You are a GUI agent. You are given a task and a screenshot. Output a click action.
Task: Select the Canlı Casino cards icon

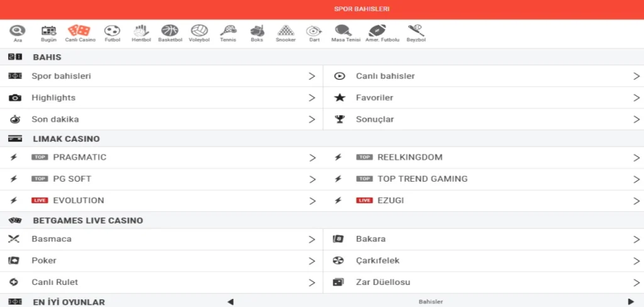pos(80,31)
